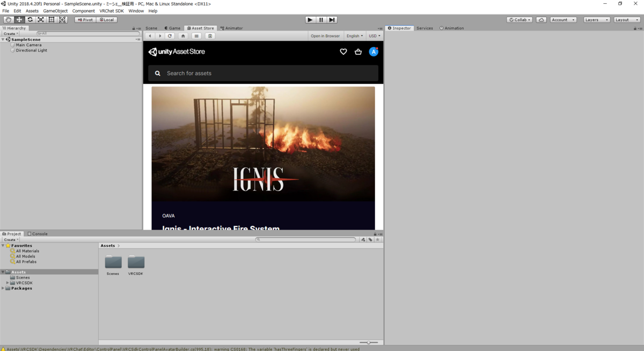This screenshot has width=644, height=351.
Task: Switch to the Animation tab
Action: pos(452,28)
